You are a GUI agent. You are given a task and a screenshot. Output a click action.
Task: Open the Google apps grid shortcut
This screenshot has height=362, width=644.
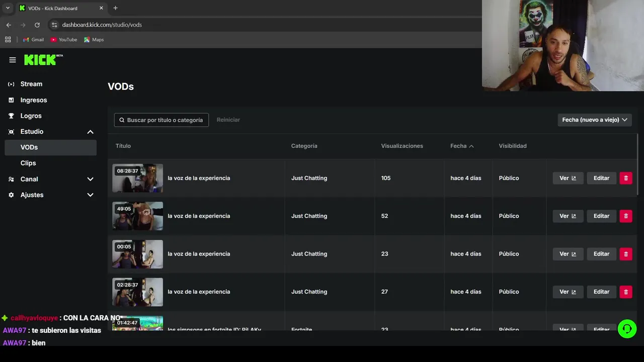coord(8,40)
